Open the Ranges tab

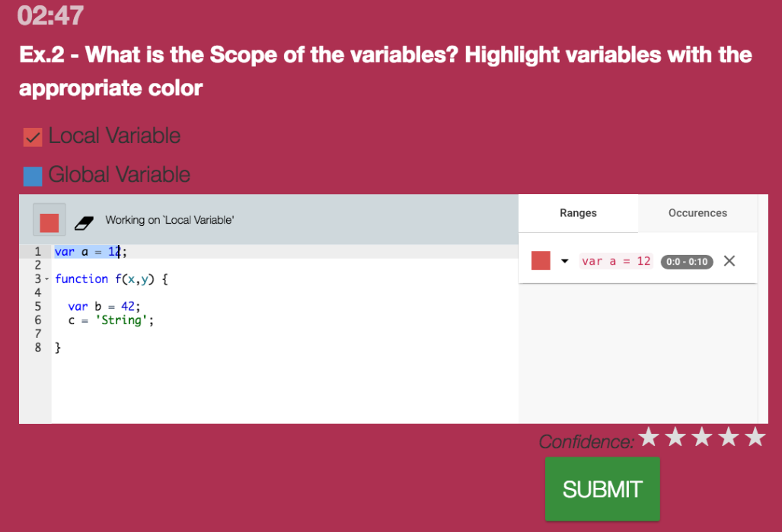(578, 213)
